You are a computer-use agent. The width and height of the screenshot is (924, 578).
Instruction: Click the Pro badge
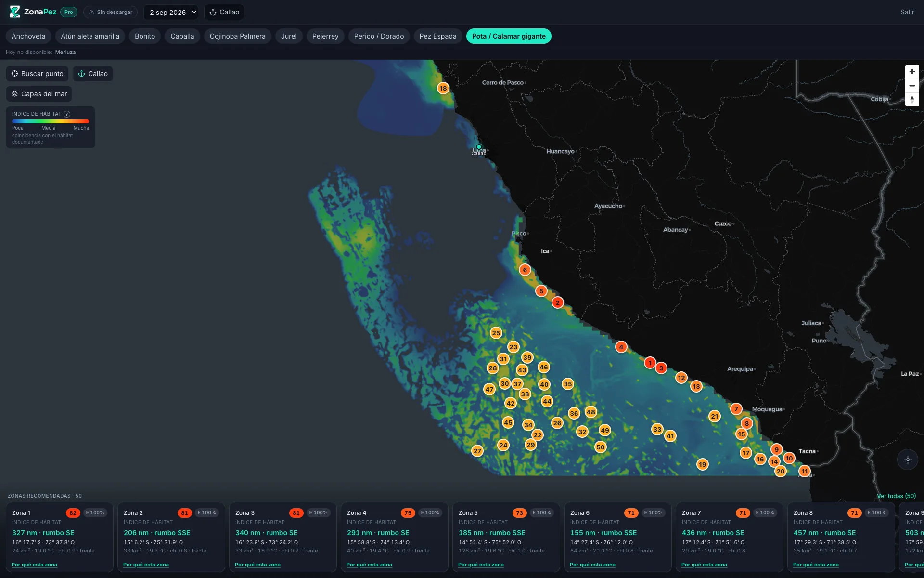(69, 12)
